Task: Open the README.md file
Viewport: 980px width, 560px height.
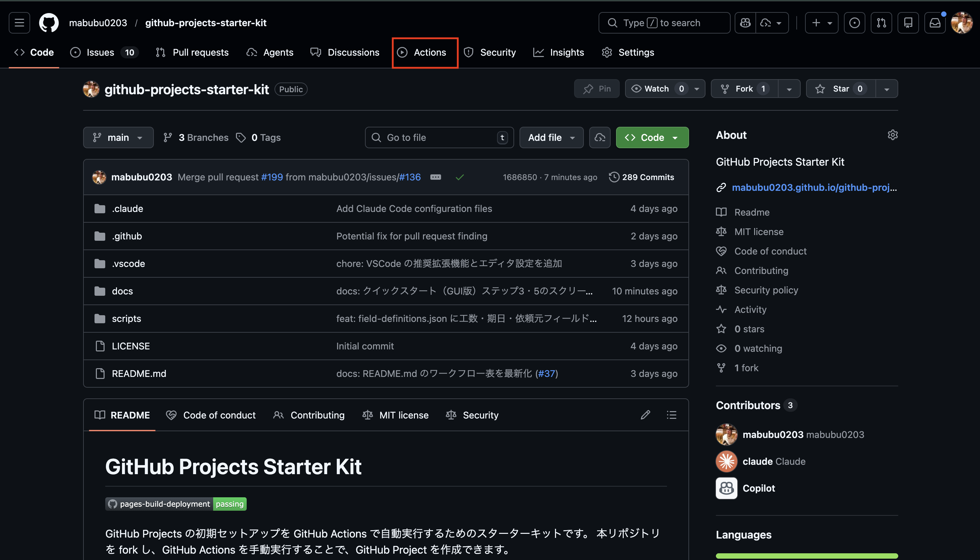Action: pos(139,374)
